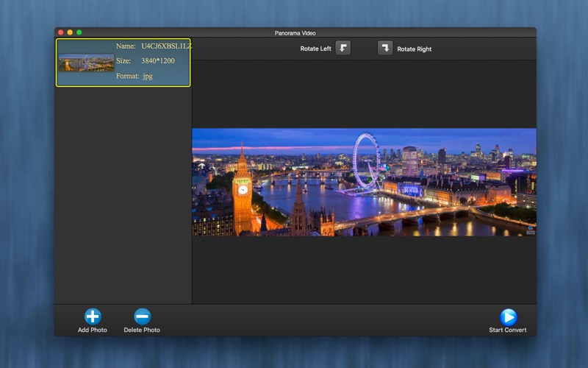Click the Rotate Left arrow icon
The image size is (588, 368).
coord(343,49)
